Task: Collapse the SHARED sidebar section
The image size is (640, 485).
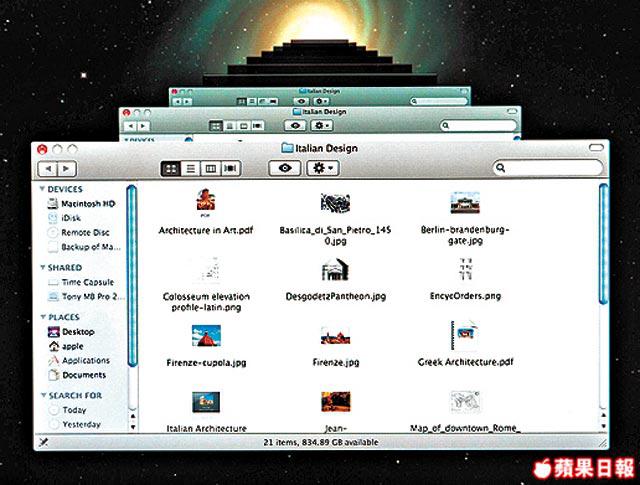Action: [x=42, y=268]
